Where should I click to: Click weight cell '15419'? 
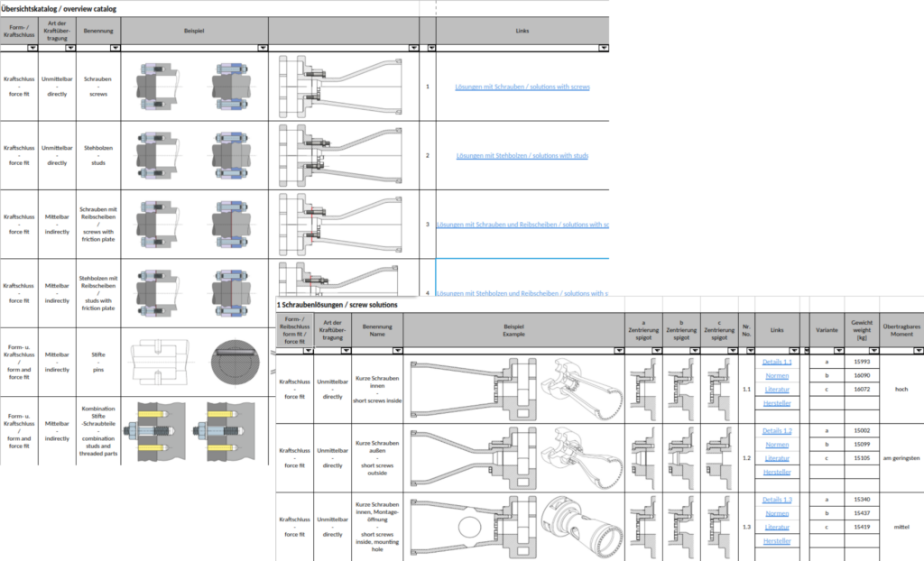pyautogui.click(x=862, y=528)
